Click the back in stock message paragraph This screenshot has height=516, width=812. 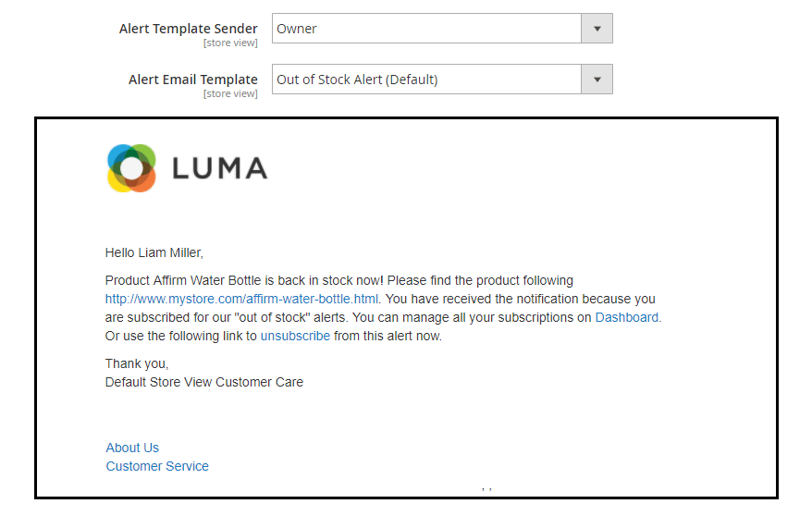pyautogui.click(x=383, y=309)
